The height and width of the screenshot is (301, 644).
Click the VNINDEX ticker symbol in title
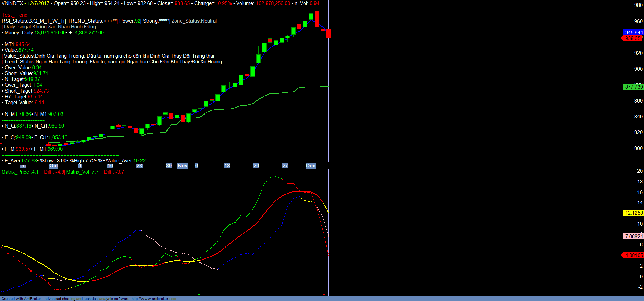point(12,3)
